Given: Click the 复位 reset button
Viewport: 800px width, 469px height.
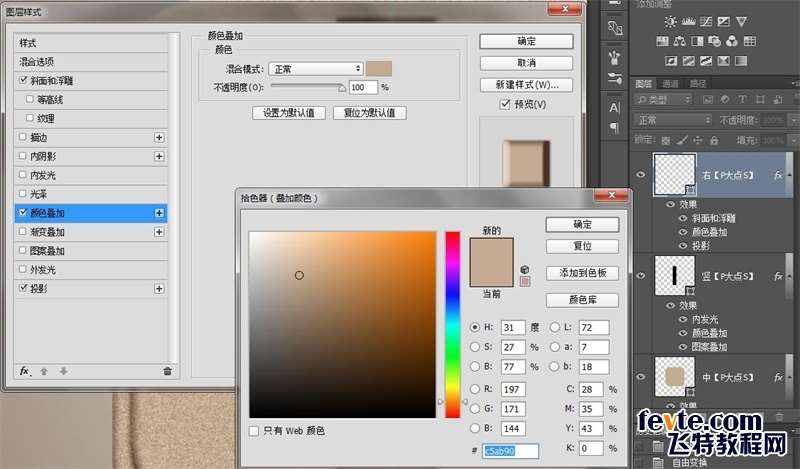Looking at the screenshot, I should pyautogui.click(x=582, y=246).
